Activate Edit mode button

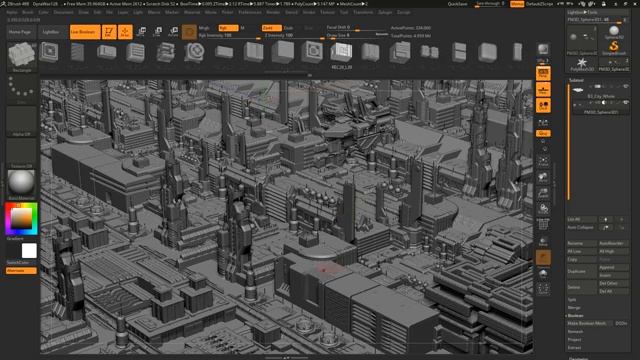click(109, 32)
